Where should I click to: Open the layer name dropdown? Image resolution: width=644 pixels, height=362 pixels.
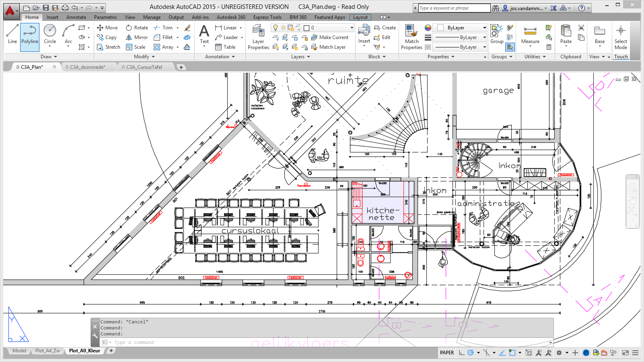tap(352, 28)
